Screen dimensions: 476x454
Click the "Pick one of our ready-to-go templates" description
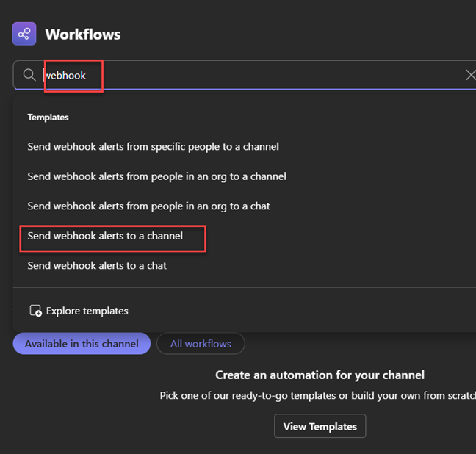pos(317,395)
